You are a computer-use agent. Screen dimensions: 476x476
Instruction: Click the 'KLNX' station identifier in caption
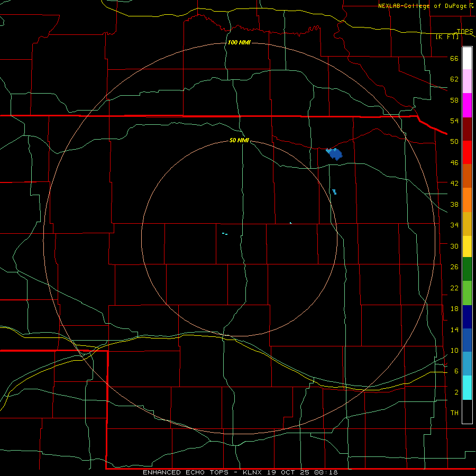(x=253, y=472)
